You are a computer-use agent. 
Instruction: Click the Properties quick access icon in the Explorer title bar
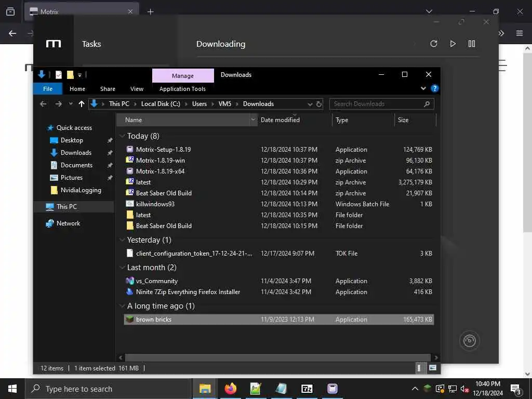[x=59, y=75]
